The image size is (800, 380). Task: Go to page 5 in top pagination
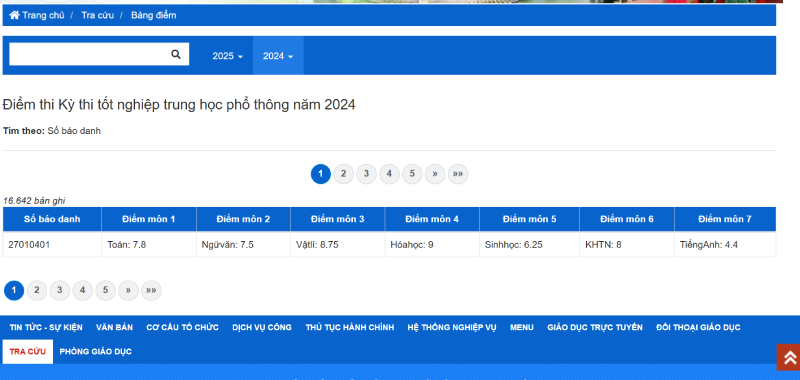[412, 174]
